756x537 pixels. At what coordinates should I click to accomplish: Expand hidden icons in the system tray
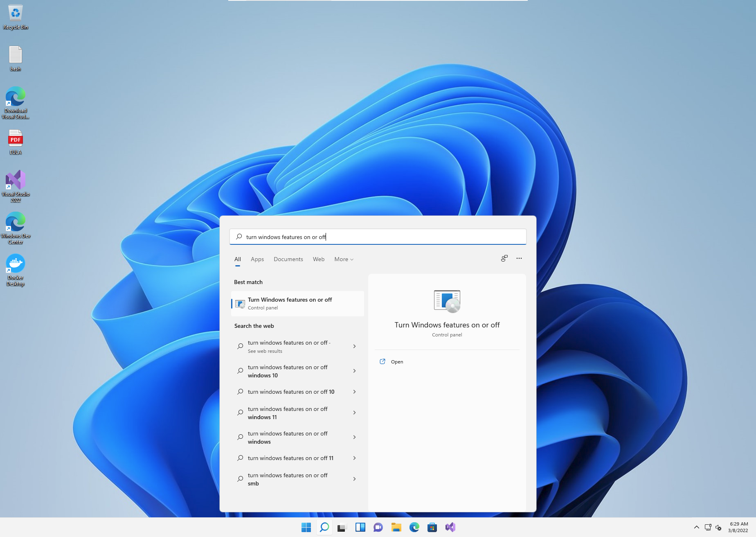coord(696,527)
